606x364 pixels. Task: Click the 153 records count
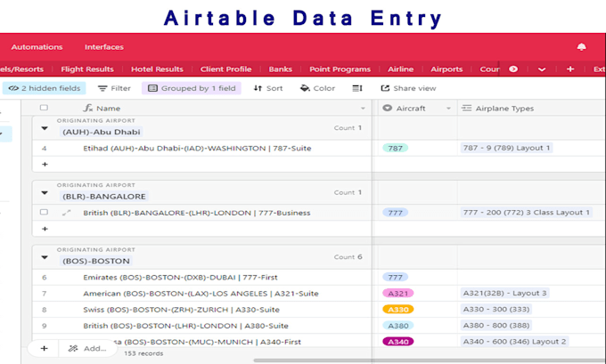(x=143, y=353)
